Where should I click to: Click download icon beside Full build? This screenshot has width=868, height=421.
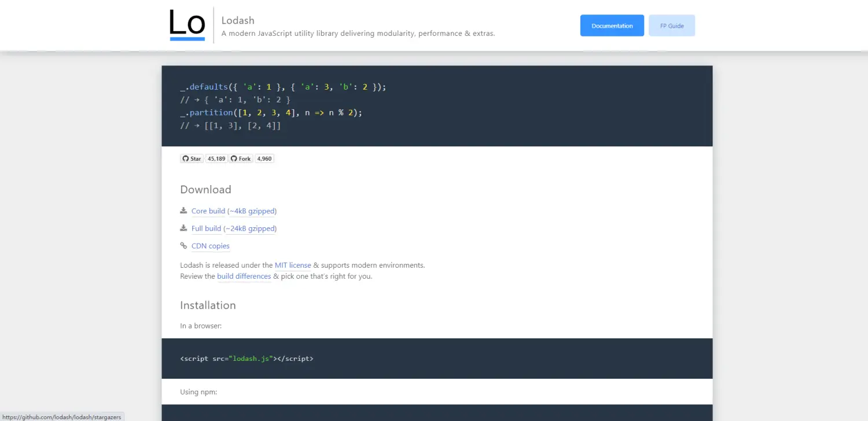tap(183, 228)
